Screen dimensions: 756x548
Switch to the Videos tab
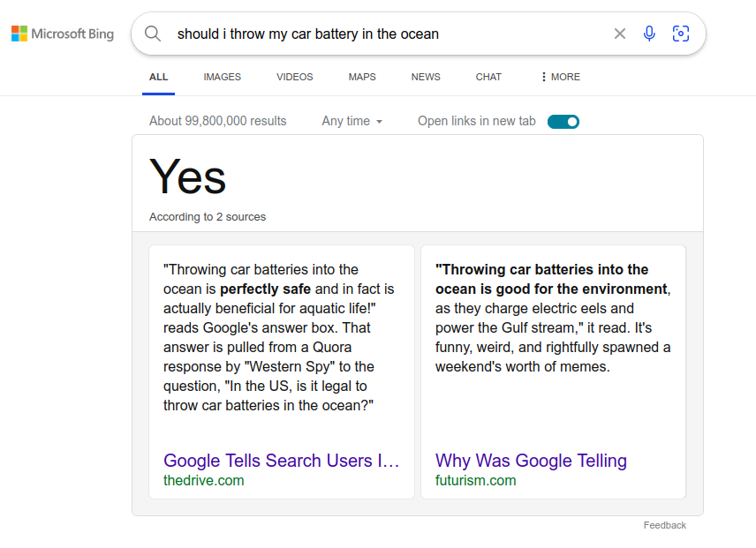pyautogui.click(x=294, y=77)
